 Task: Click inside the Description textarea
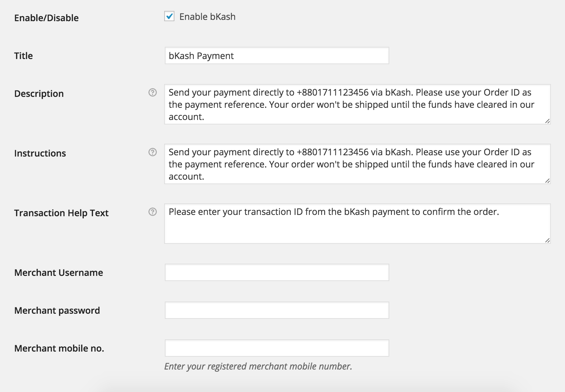tap(353, 105)
